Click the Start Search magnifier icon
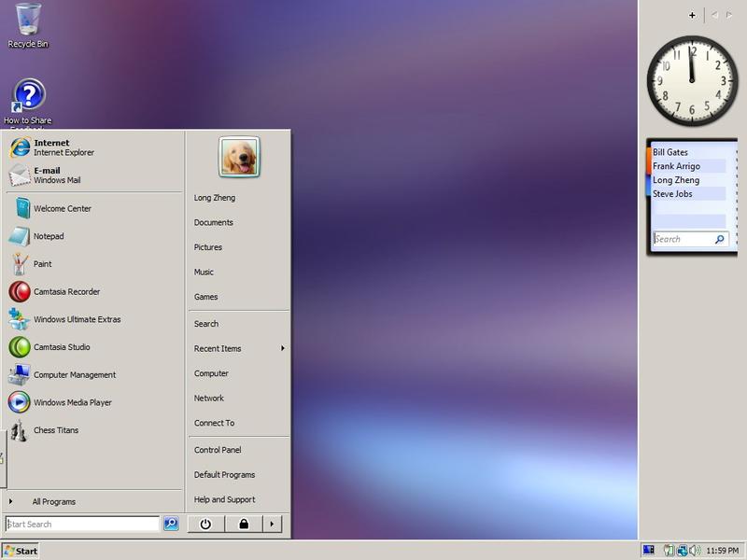The height and width of the screenshot is (560, 747). tap(171, 524)
